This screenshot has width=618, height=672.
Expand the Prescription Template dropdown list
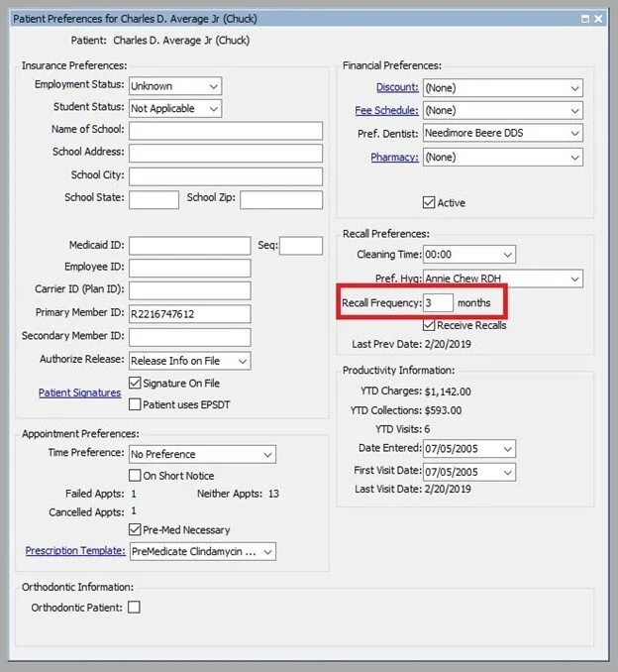pos(203,551)
